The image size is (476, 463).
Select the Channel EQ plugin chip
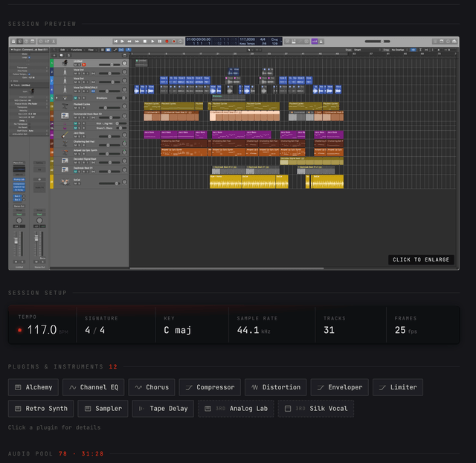[x=93, y=387]
